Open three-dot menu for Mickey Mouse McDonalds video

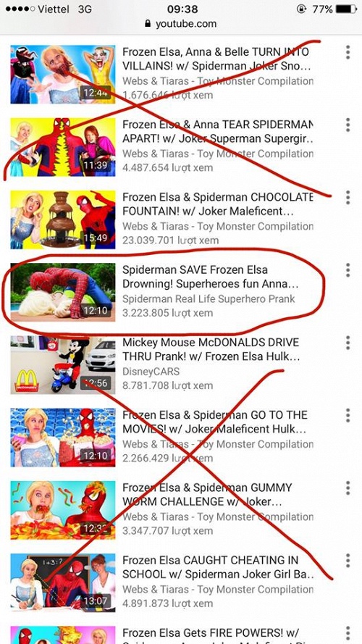coord(348,343)
